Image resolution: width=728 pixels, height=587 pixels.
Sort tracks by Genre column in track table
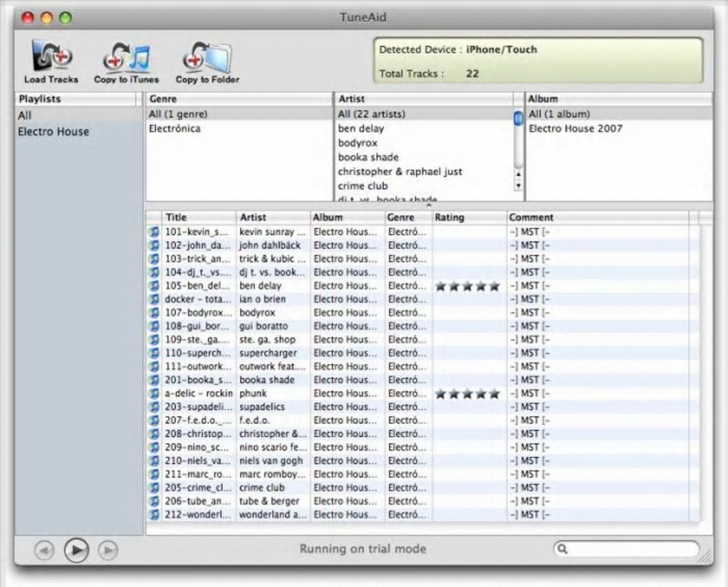408,217
